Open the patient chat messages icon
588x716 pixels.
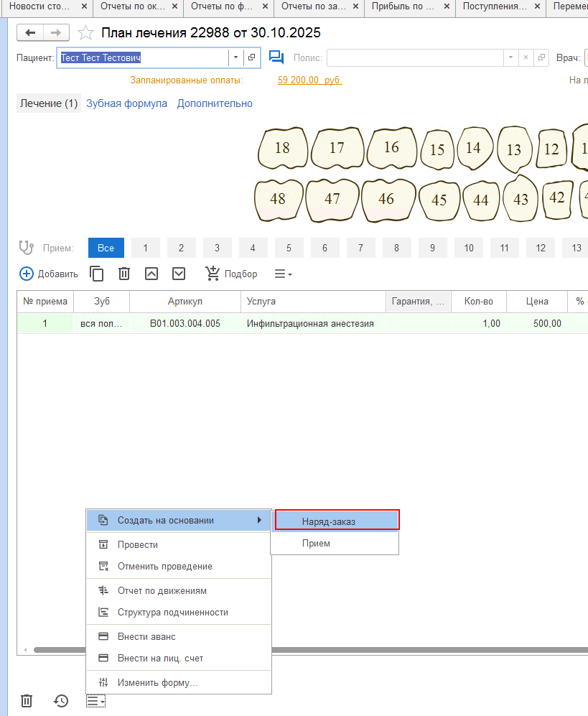(x=276, y=57)
